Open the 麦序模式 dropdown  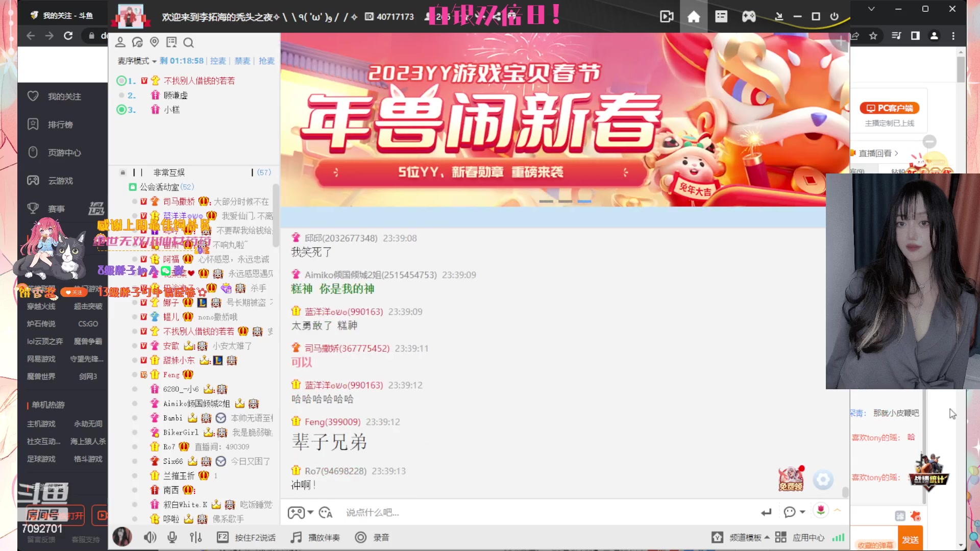[x=137, y=61]
